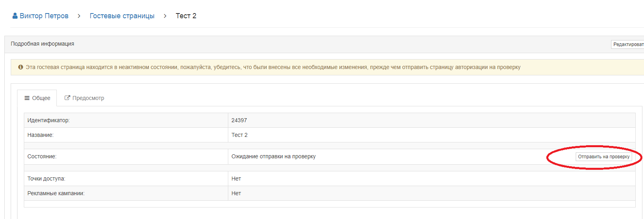
Task: Click the list icon on the Общее tab
Action: point(27,98)
